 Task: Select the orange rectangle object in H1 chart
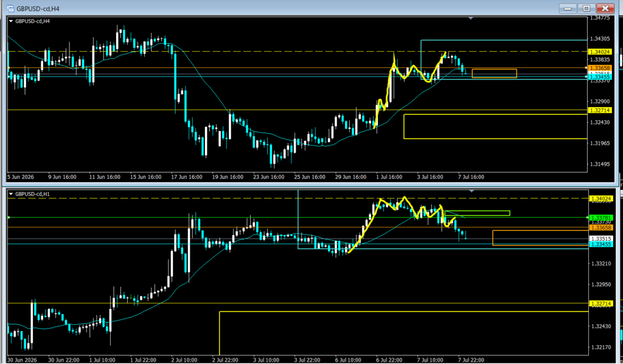tap(540, 238)
